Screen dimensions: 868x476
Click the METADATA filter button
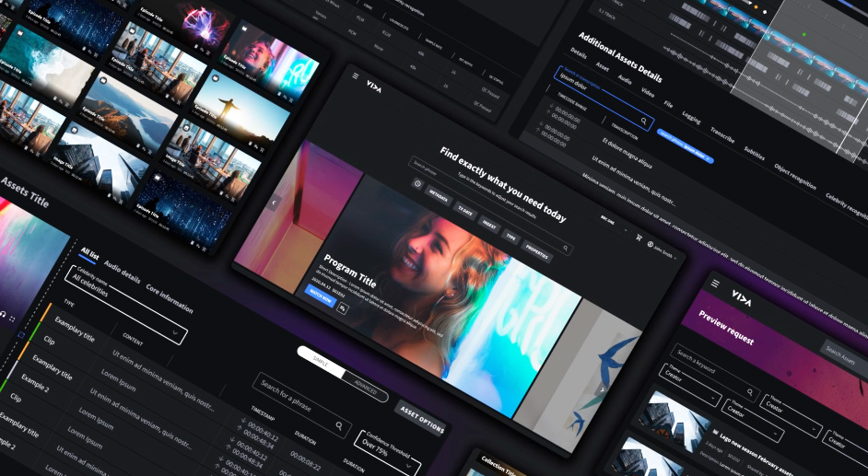(x=439, y=196)
